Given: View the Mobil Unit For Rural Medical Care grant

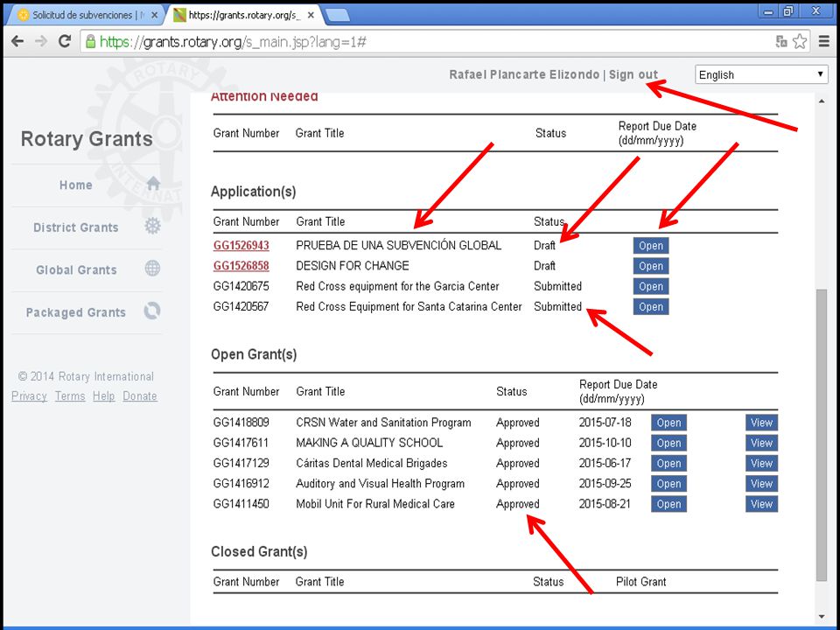Looking at the screenshot, I should [x=761, y=504].
